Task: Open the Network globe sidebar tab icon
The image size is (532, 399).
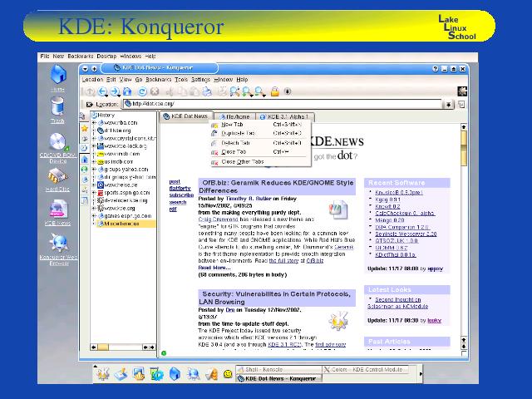Action: click(85, 170)
